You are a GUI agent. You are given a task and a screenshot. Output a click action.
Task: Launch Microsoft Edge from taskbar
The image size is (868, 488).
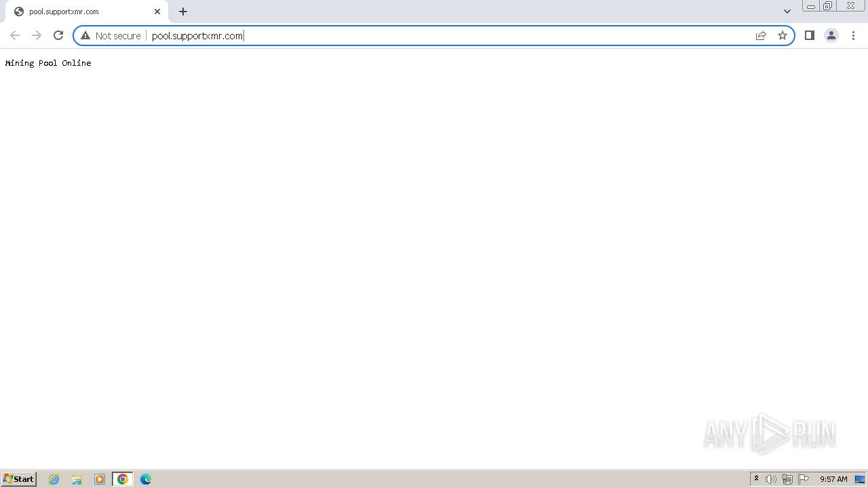pyautogui.click(x=146, y=479)
